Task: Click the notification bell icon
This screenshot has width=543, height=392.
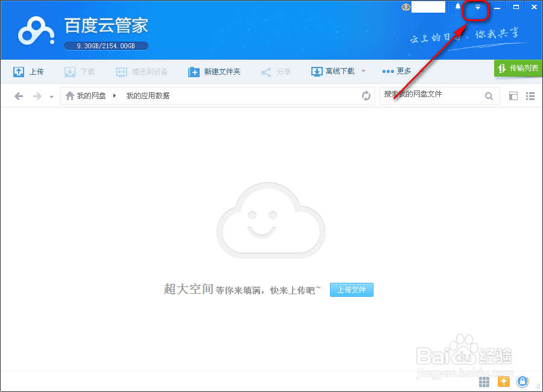Action: [457, 7]
